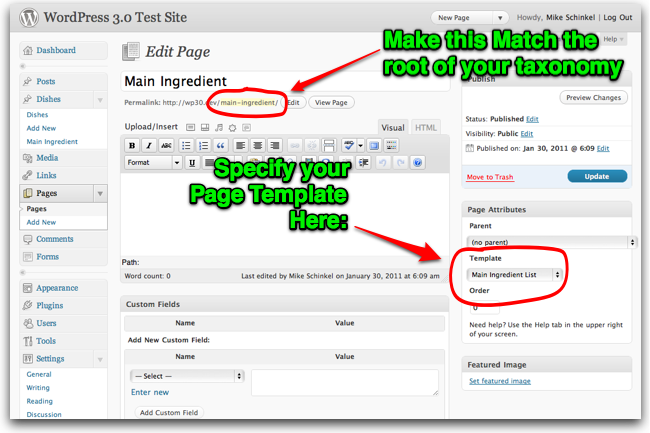Collapse the Settings menu arrow
This screenshot has height=433, width=650.
[x=100, y=359]
